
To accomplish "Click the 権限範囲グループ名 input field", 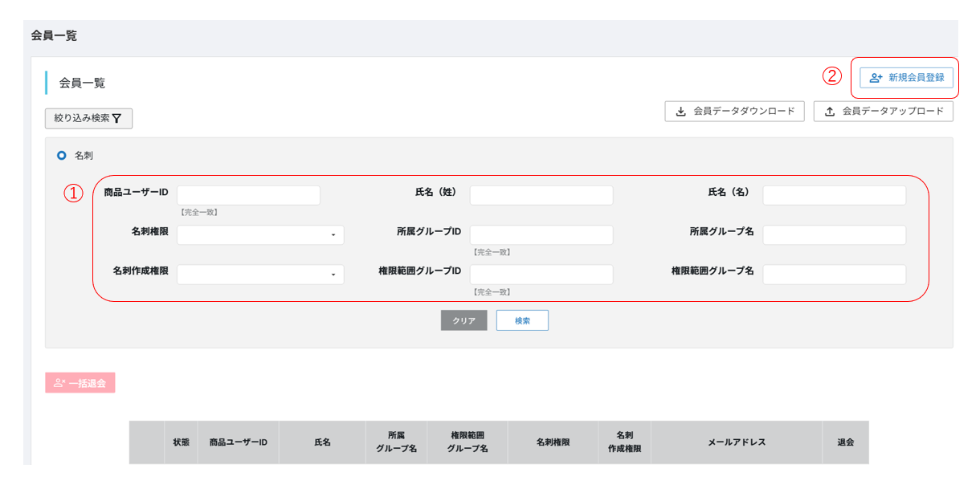I will pyautogui.click(x=834, y=275).
